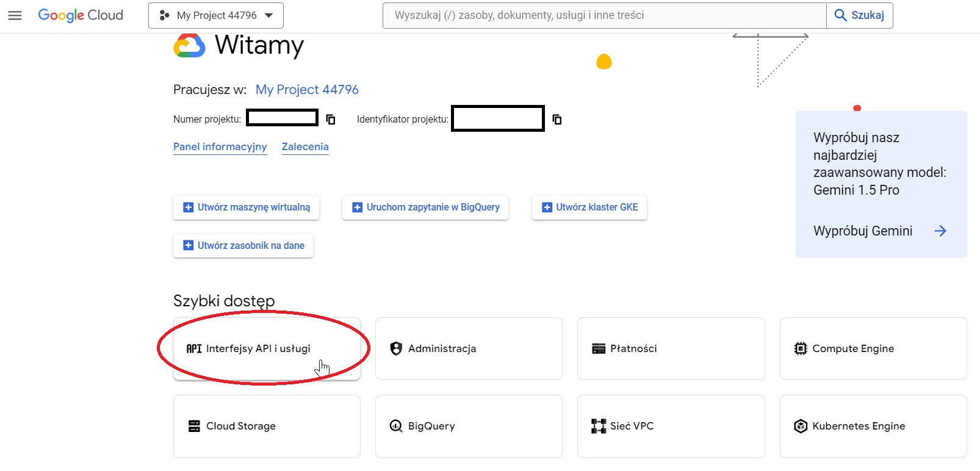Click the Administracja shield icon

coord(396,348)
